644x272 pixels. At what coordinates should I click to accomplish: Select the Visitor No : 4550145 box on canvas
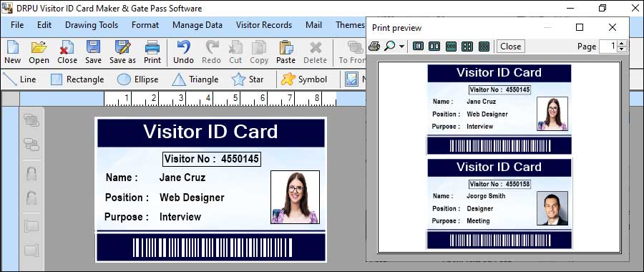coord(212,160)
